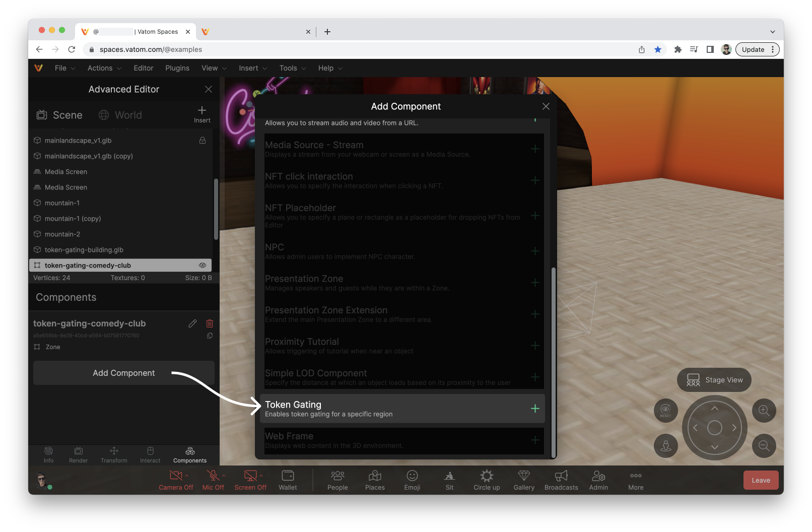Switch to the Transform tab
The width and height of the screenshot is (812, 532).
pyautogui.click(x=114, y=455)
